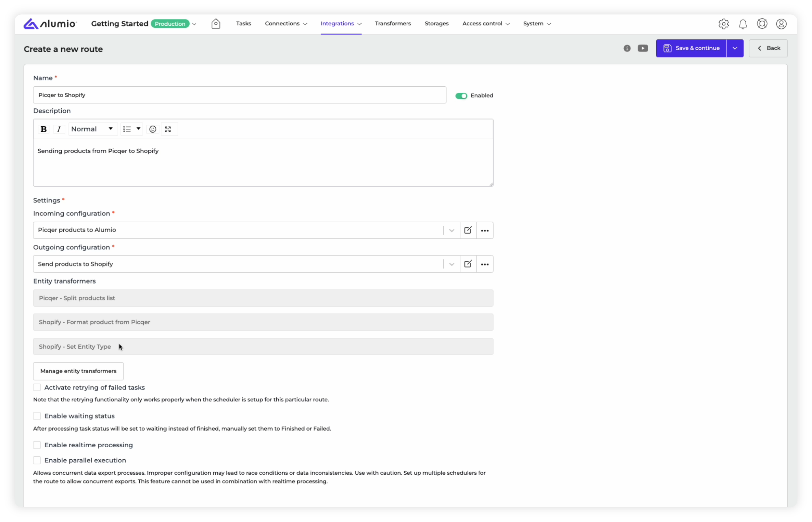Click the Name input field

(x=240, y=95)
